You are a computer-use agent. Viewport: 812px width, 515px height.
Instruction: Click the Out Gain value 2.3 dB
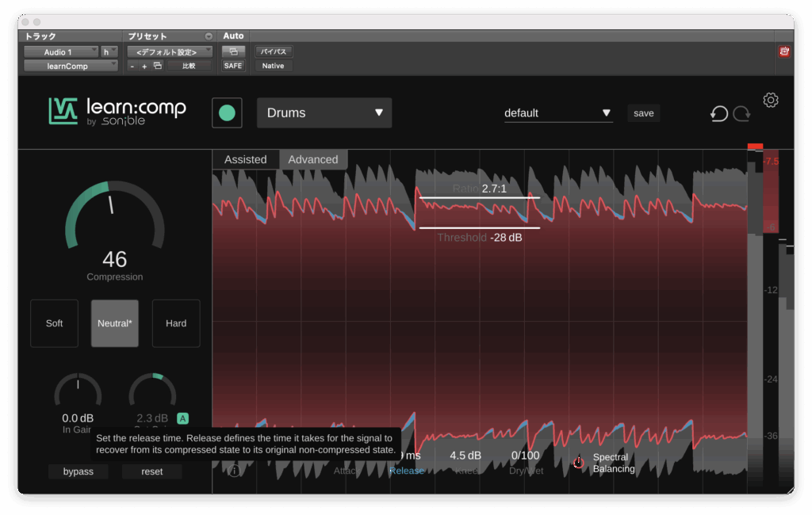tap(151, 418)
